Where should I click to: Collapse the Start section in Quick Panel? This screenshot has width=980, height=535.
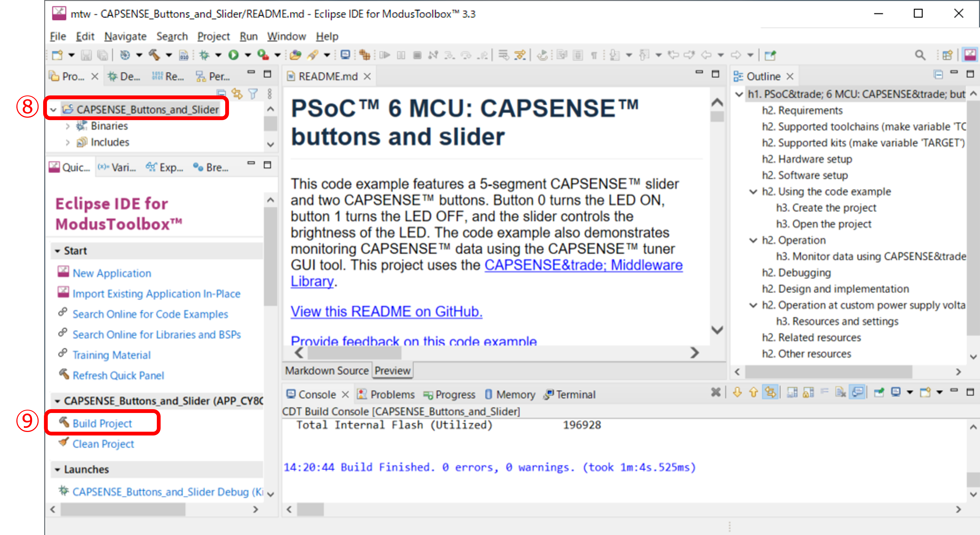[58, 251]
